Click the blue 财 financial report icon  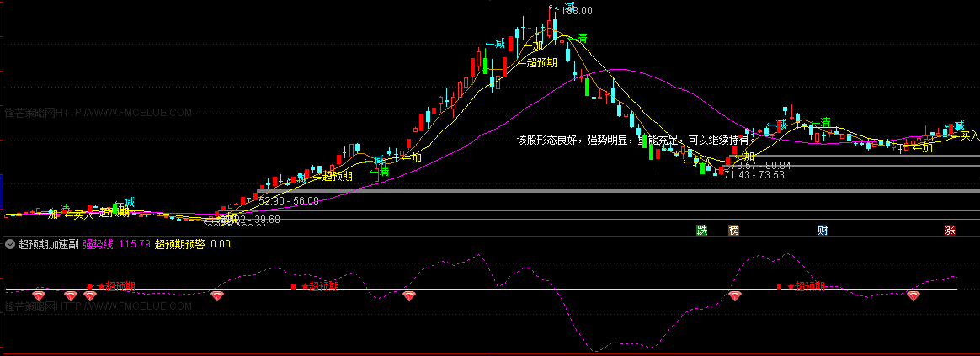(823, 231)
